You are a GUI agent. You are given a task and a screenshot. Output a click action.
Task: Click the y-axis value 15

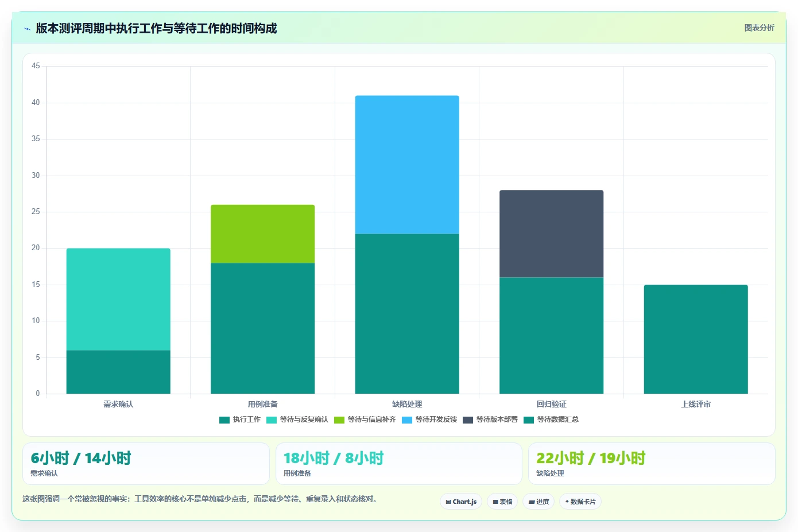[x=36, y=285]
